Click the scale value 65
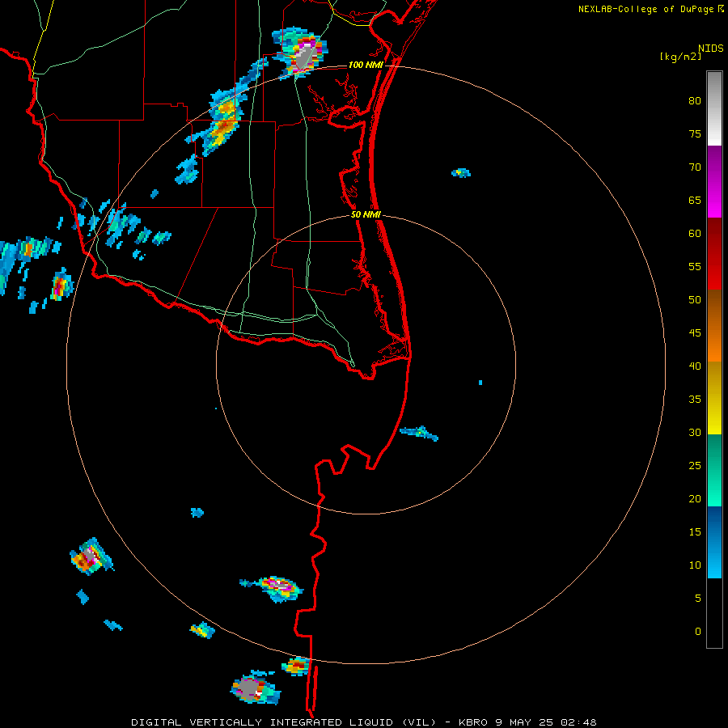This screenshot has height=728, width=728. [695, 201]
